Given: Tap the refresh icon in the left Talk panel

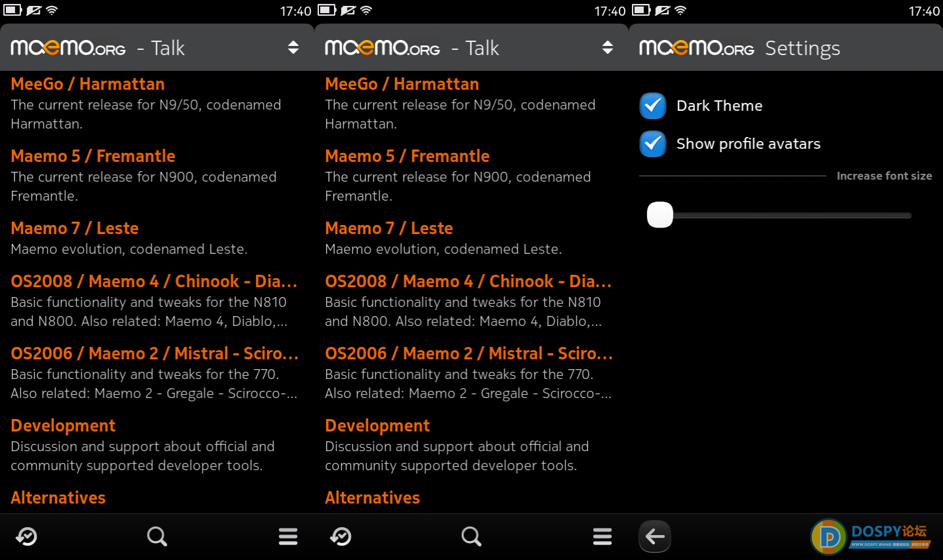Looking at the screenshot, I should click(x=26, y=536).
